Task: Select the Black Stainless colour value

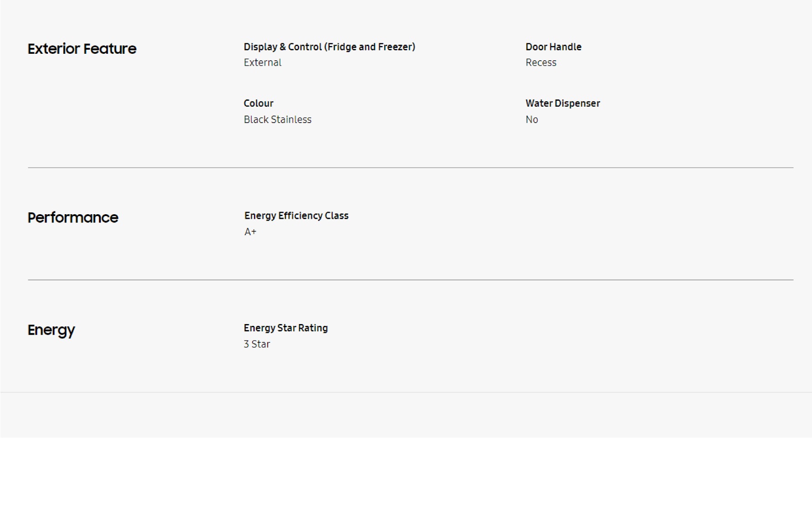Action: pos(277,119)
